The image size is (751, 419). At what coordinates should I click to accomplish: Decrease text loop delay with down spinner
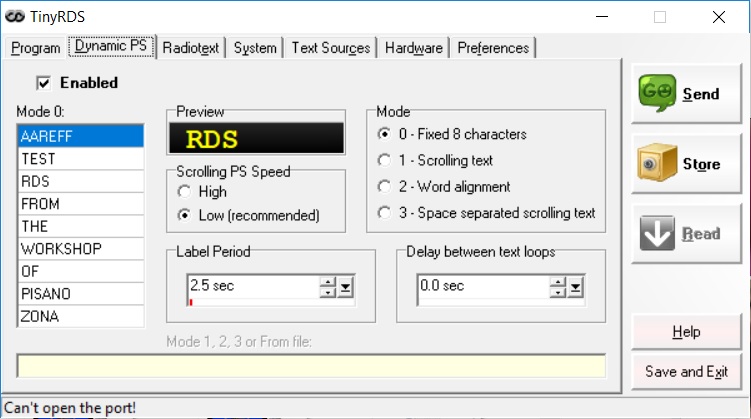pyautogui.click(x=558, y=293)
